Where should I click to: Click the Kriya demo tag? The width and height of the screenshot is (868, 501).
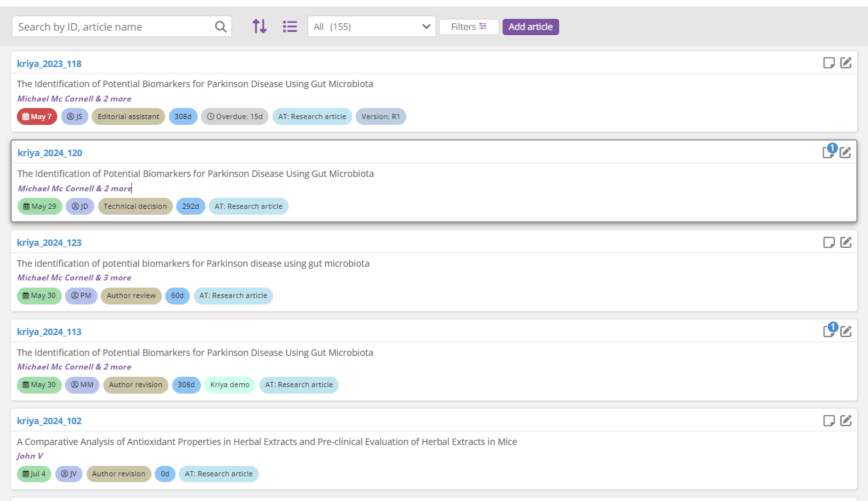(230, 385)
